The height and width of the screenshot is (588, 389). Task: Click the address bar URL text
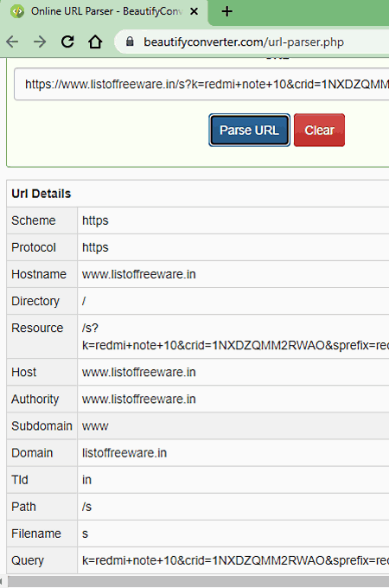(x=244, y=42)
